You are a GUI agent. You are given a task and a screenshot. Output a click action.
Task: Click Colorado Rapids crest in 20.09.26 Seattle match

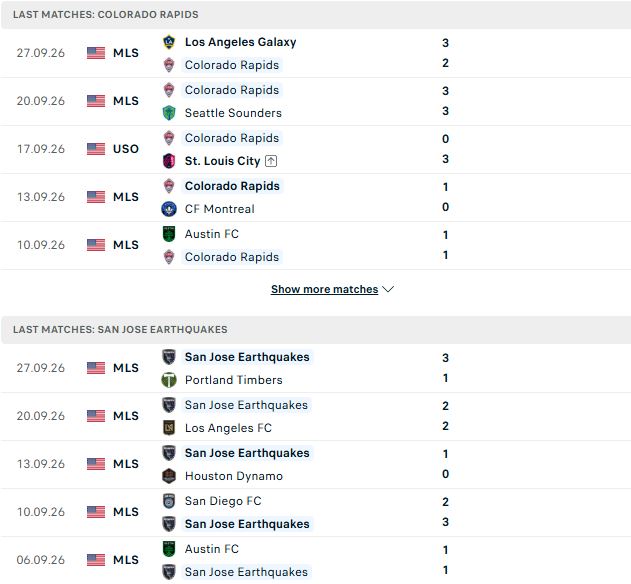click(169, 90)
